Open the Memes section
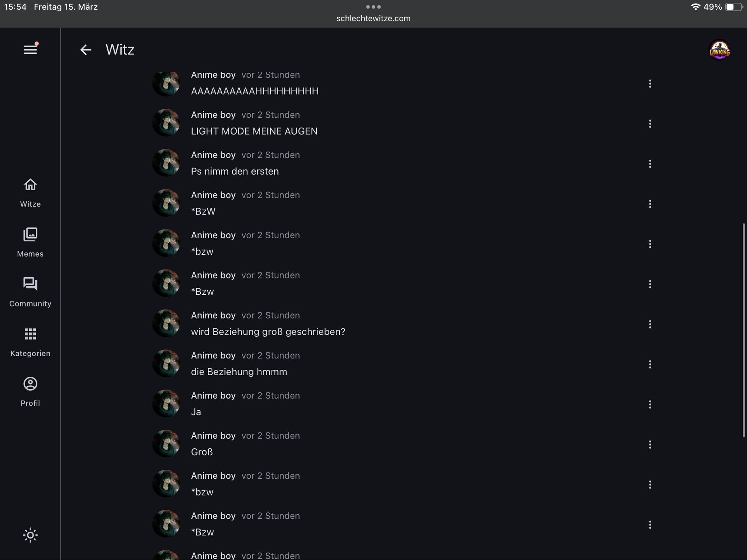This screenshot has height=560, width=747. (30, 243)
